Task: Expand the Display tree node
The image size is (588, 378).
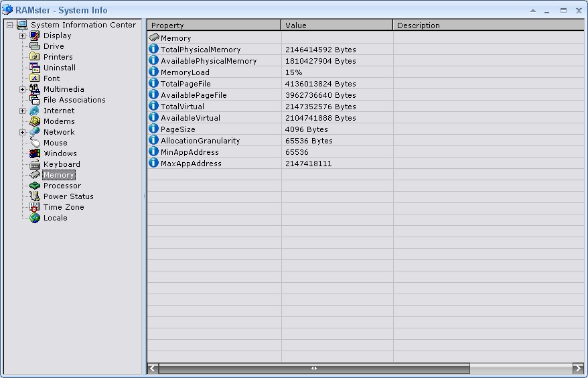Action: tap(23, 36)
